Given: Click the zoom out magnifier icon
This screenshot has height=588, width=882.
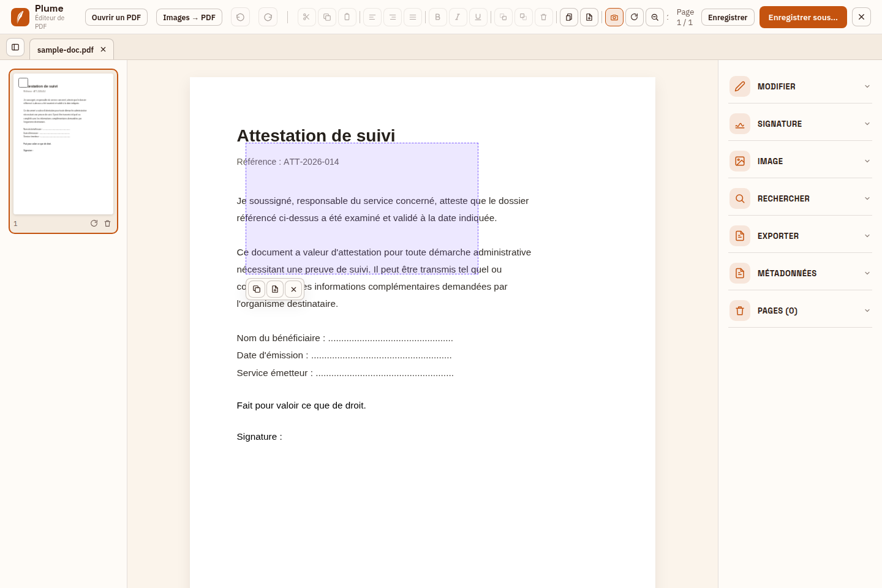Looking at the screenshot, I should (655, 17).
